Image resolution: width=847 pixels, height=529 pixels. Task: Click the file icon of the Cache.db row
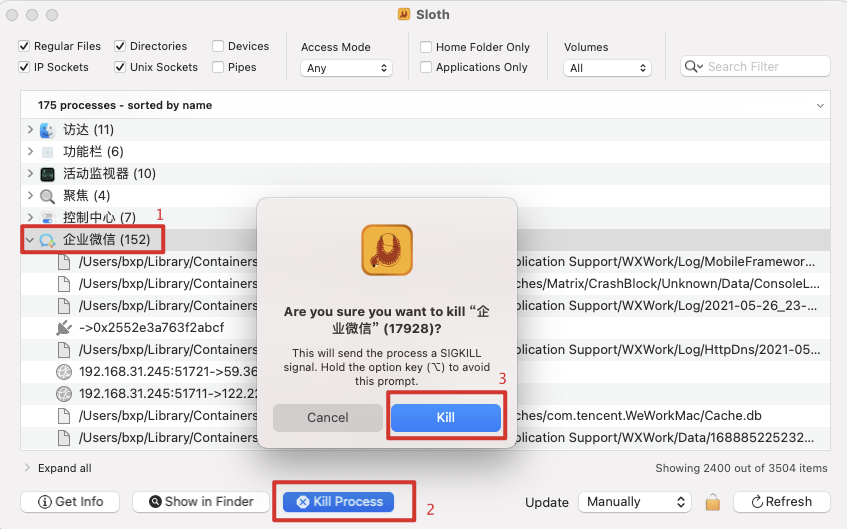tap(64, 416)
